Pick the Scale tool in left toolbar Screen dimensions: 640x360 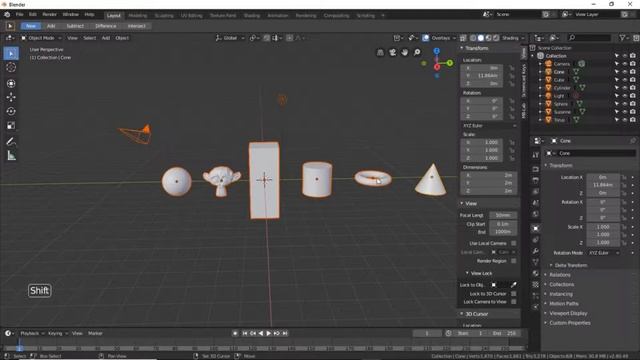coord(11,125)
